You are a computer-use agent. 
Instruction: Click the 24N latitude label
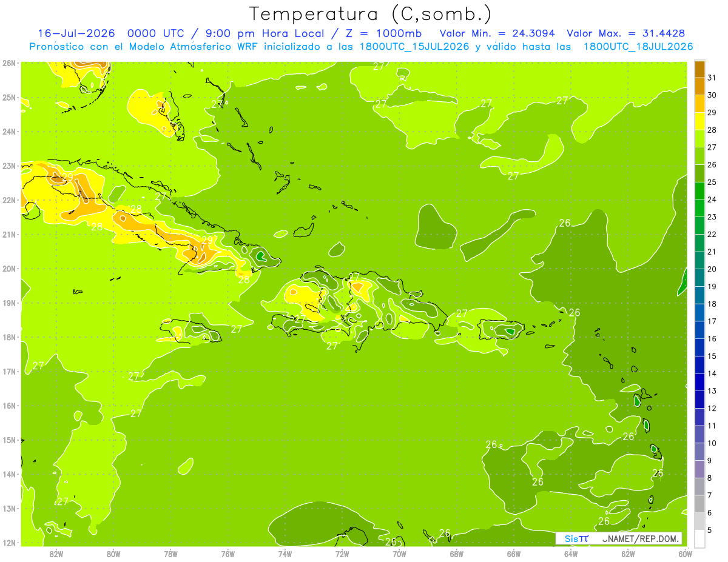point(8,132)
